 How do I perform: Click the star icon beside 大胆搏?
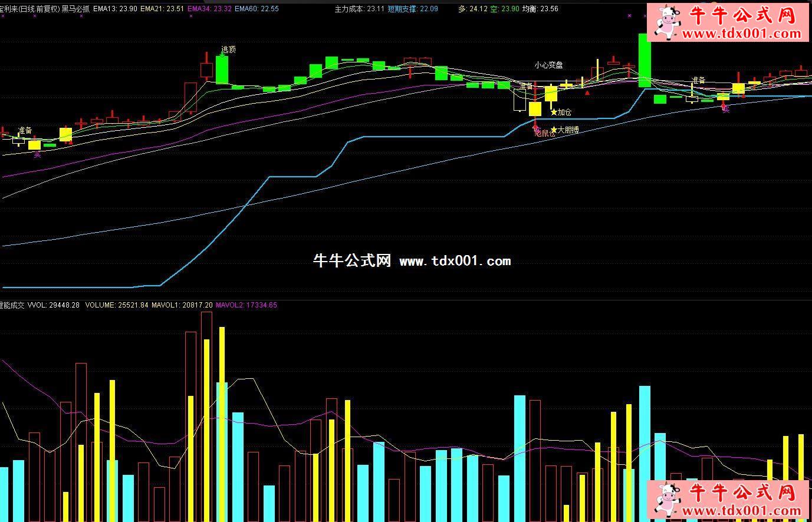[554, 130]
